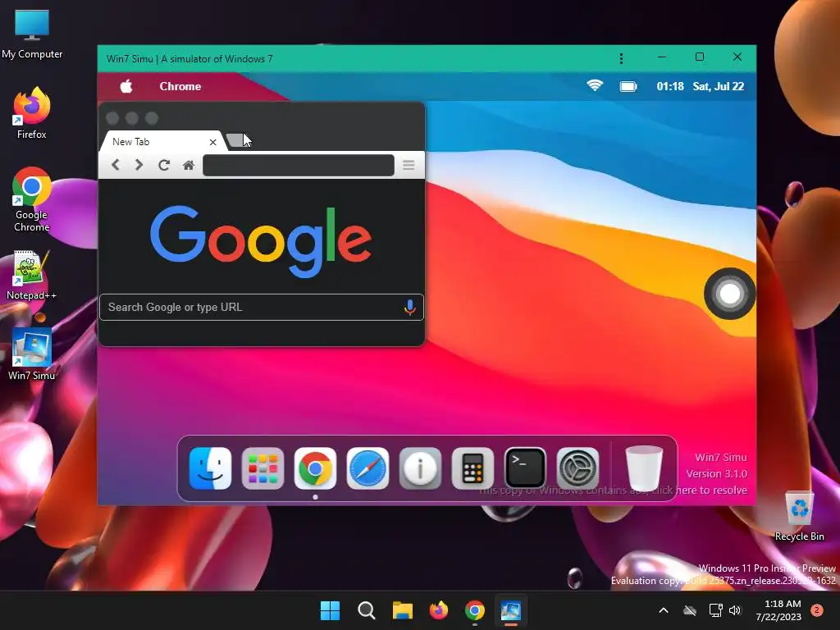Click the home icon in Chrome toolbar
The height and width of the screenshot is (630, 840).
click(x=188, y=165)
